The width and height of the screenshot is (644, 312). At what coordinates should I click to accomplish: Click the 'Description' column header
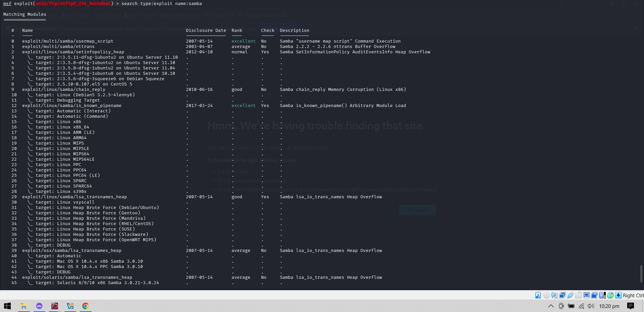pos(295,31)
